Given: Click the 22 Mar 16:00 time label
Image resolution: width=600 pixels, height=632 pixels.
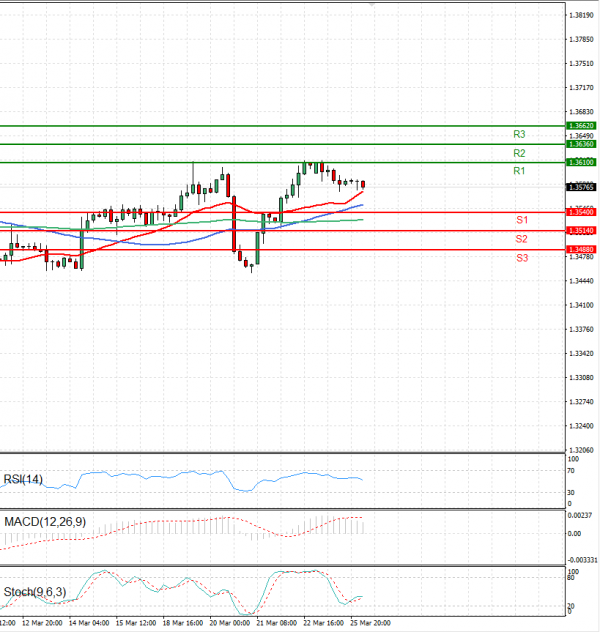Looking at the screenshot, I should click(x=323, y=623).
